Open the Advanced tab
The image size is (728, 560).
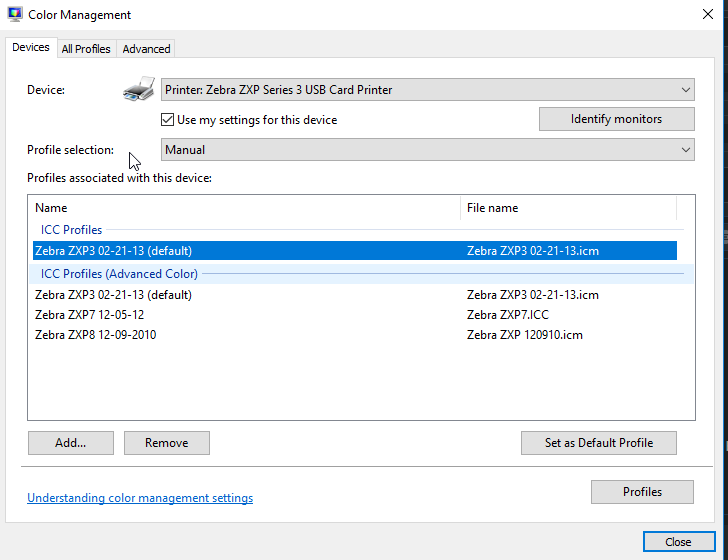(x=146, y=49)
